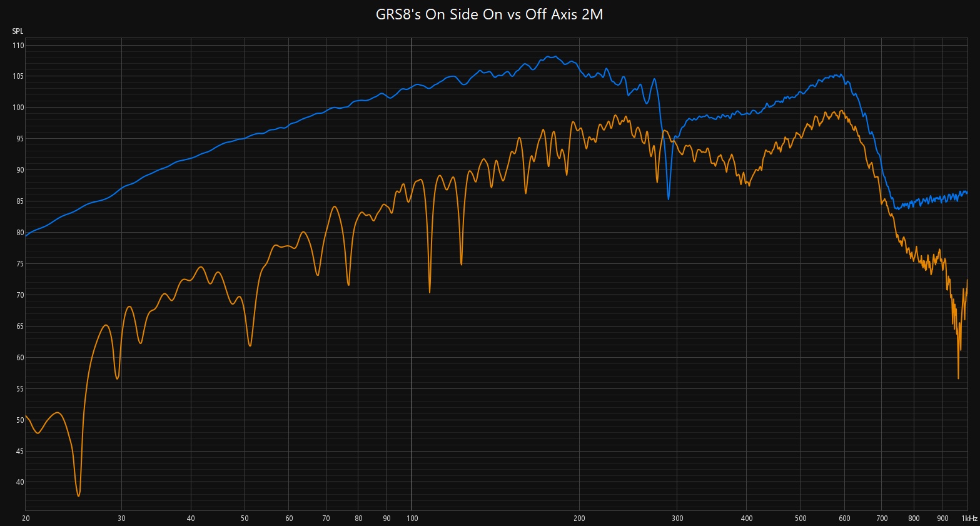Click the 400 Hz frequency axis label
The height and width of the screenshot is (526, 980).
point(747,518)
